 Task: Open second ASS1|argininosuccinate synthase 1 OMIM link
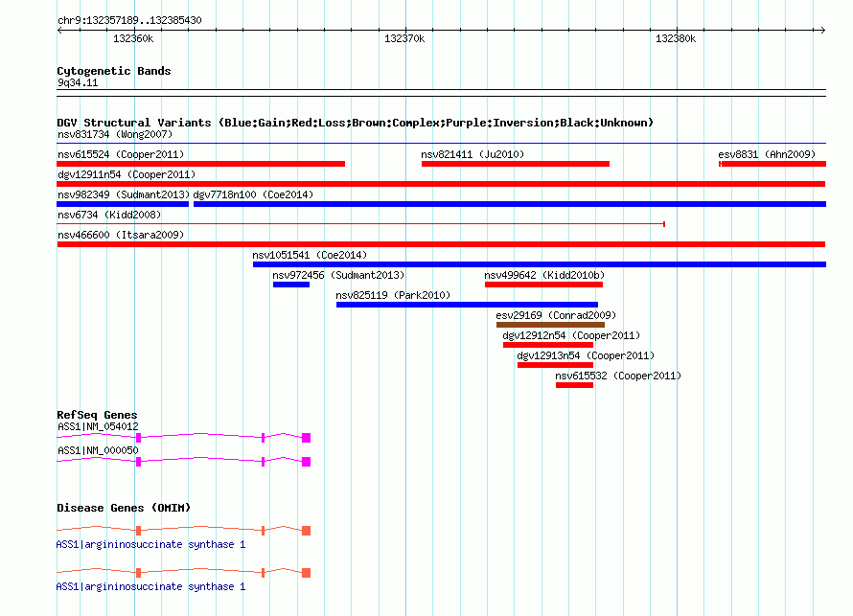coord(150,586)
